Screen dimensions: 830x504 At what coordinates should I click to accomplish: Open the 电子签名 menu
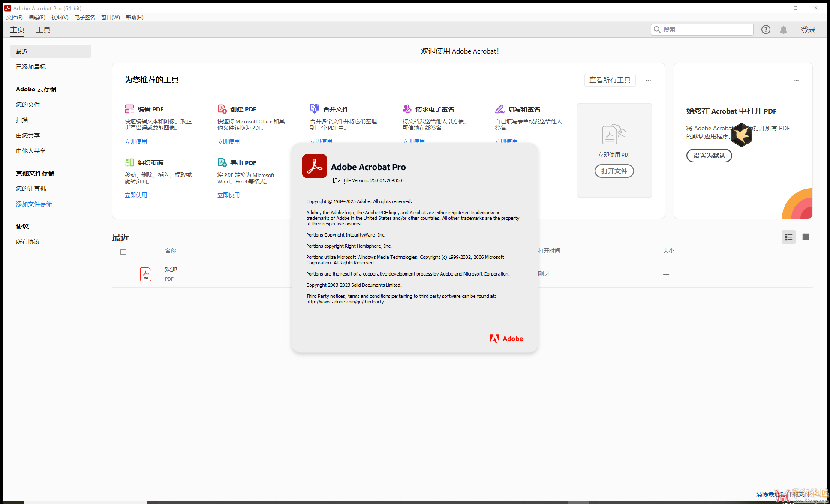85,18
